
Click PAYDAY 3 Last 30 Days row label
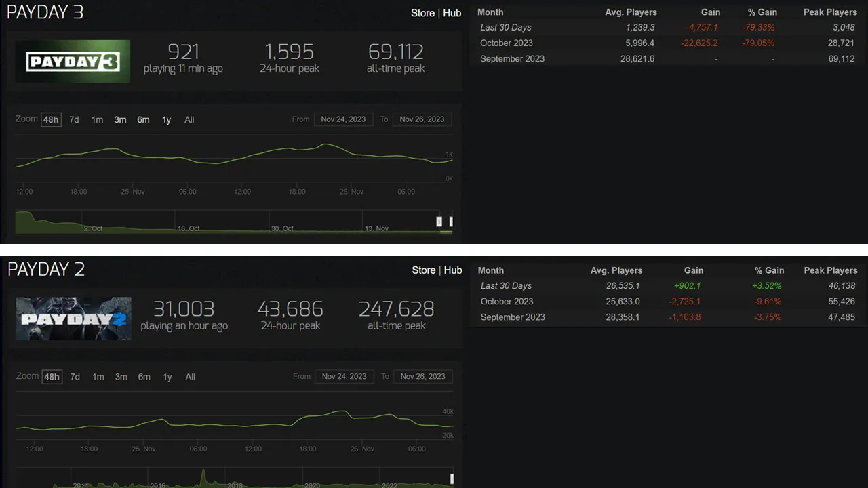coord(506,28)
